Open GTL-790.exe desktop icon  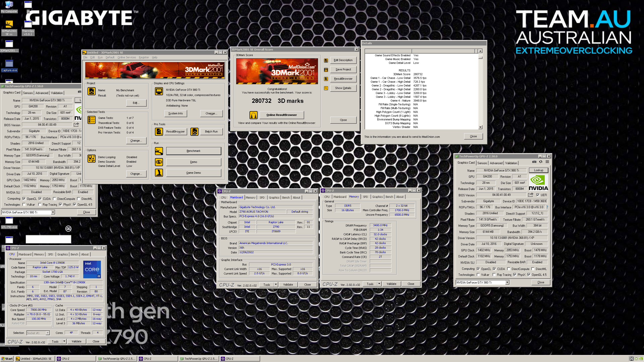9,223
